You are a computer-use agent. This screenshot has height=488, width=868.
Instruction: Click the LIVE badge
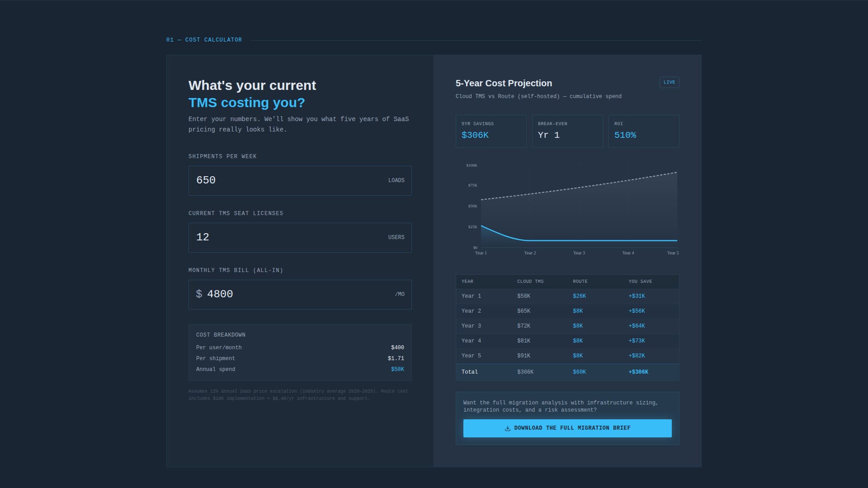[669, 82]
